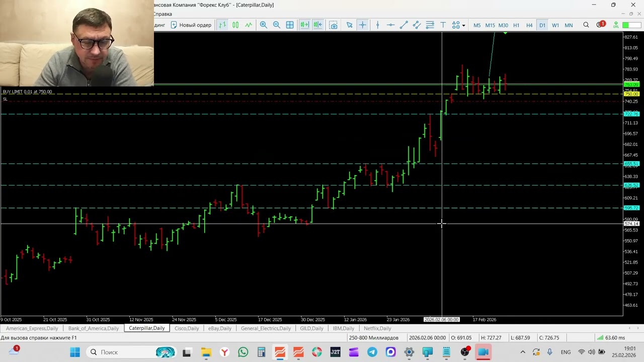Set timeframe to M30
Image resolution: width=644 pixels, height=362 pixels.
(x=503, y=25)
